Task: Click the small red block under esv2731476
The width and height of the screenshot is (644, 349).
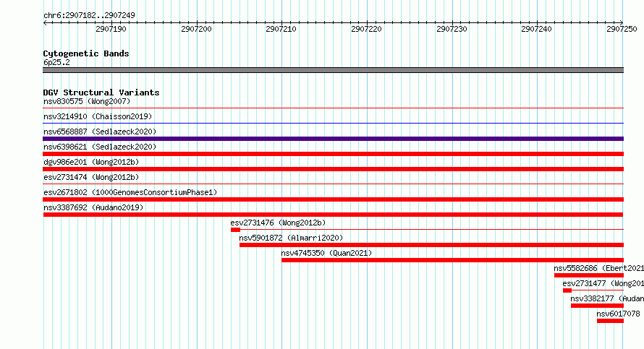Action: pyautogui.click(x=235, y=230)
